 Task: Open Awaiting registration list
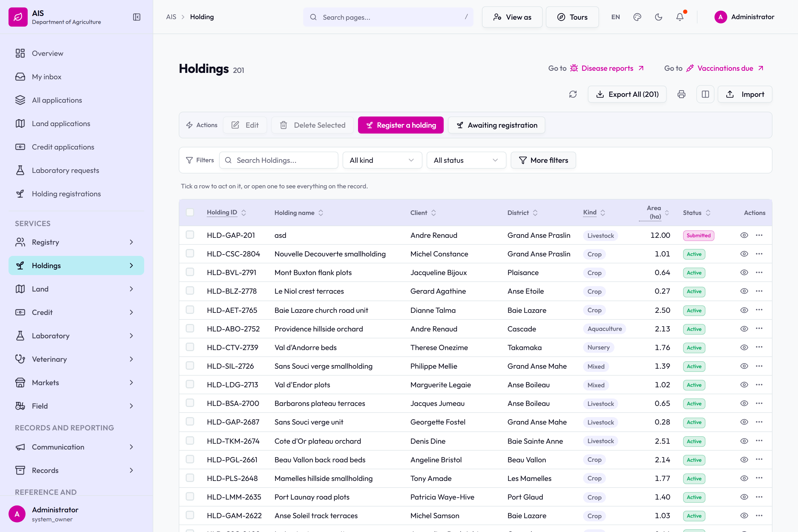click(497, 125)
